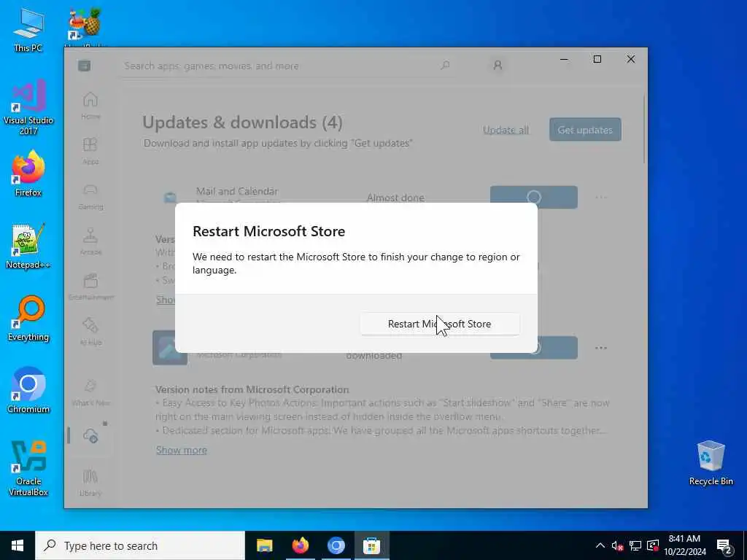Open Downloads icon in Store sidebar

[x=90, y=435]
